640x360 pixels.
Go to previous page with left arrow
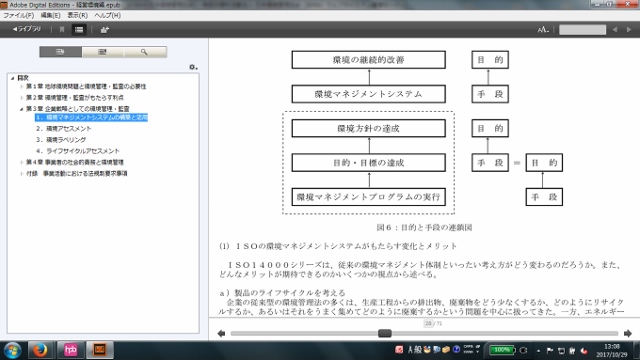pos(221,333)
